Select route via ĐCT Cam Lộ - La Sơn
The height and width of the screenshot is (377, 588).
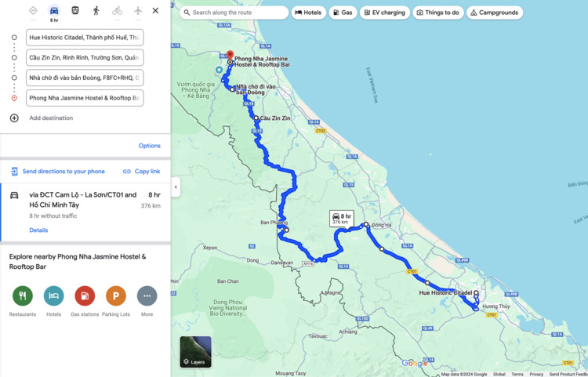(85, 212)
